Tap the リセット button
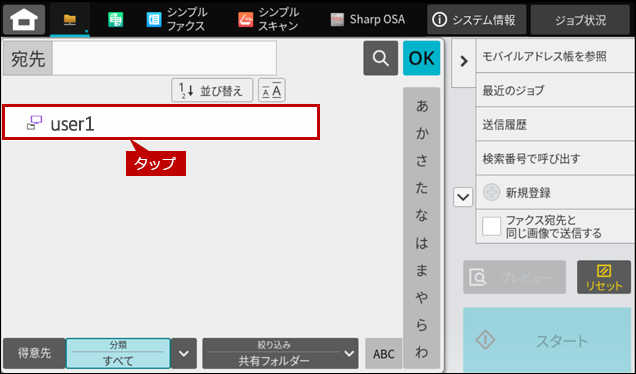636x374 pixels. click(604, 277)
